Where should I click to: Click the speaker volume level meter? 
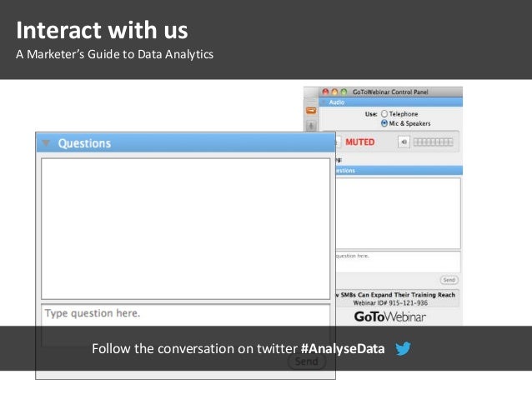[x=433, y=142]
